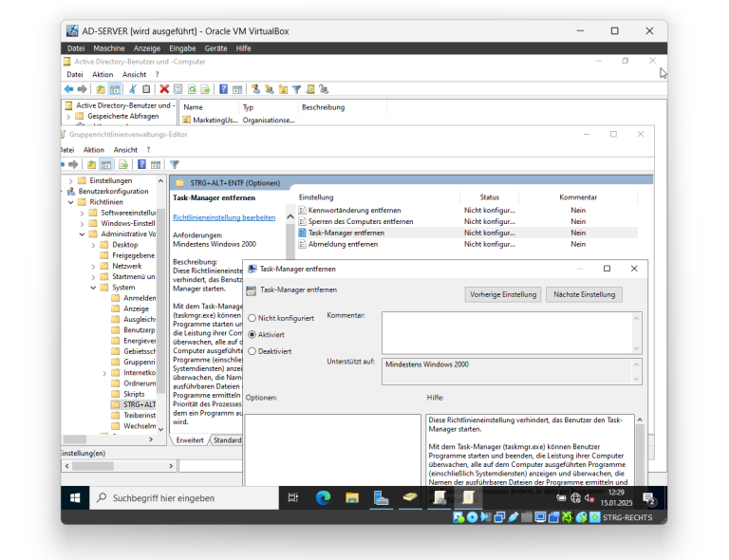
Task: Toggle console tree icon in Active Directory toolbar
Action: (x=114, y=89)
